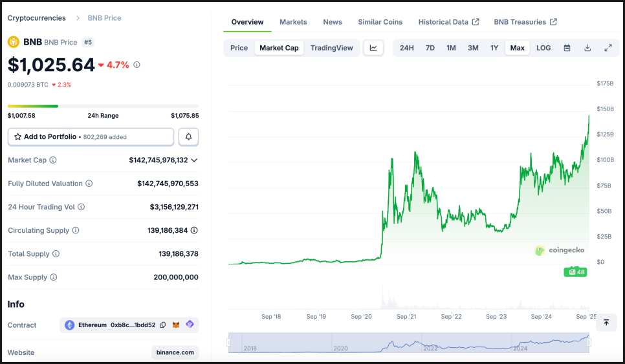Click the MetaMask fox icon
Viewport: 625px width, 364px height.
[x=176, y=325]
